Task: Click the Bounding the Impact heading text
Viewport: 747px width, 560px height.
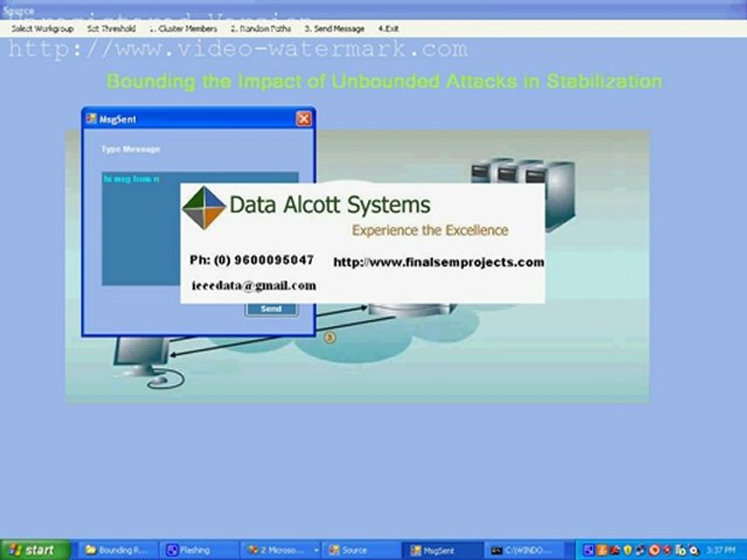Action: coord(384,82)
